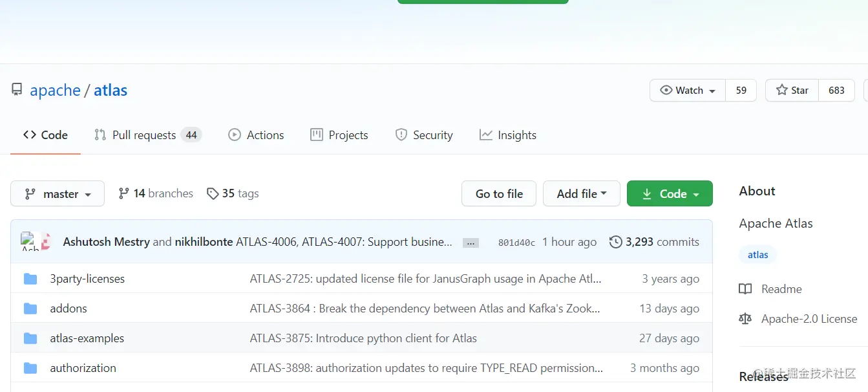Viewport: 868px width, 392px height.
Task: Click the '3 years ago' timestamp
Action: click(670, 279)
